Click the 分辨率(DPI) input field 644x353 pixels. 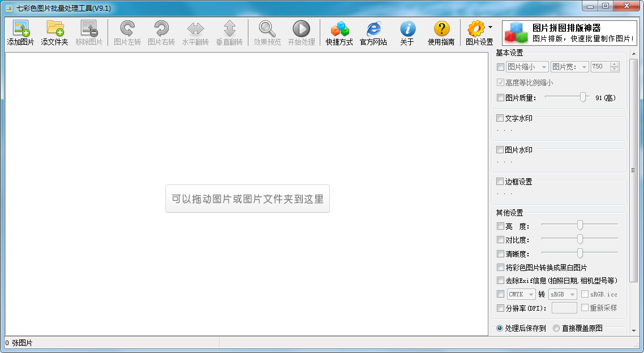(x=564, y=308)
